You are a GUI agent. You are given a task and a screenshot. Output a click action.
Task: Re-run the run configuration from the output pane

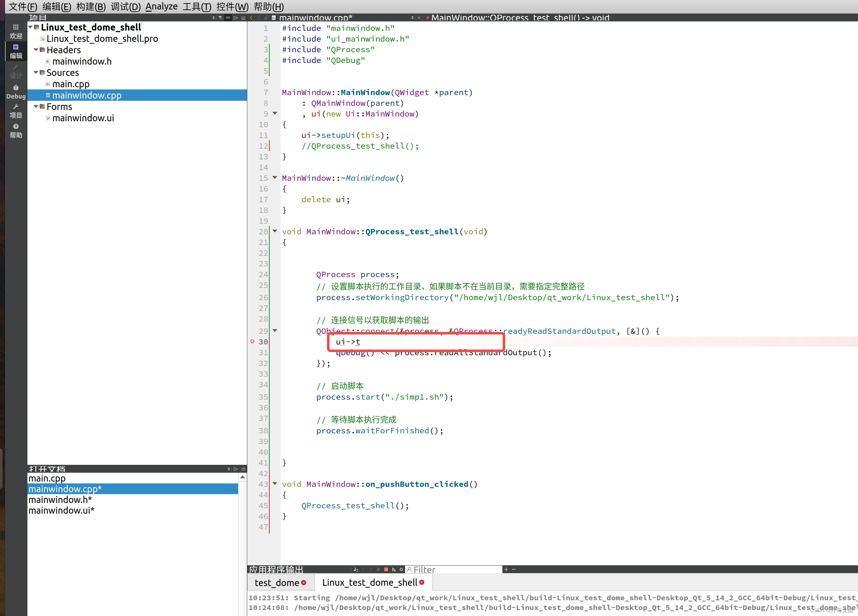tap(379, 569)
